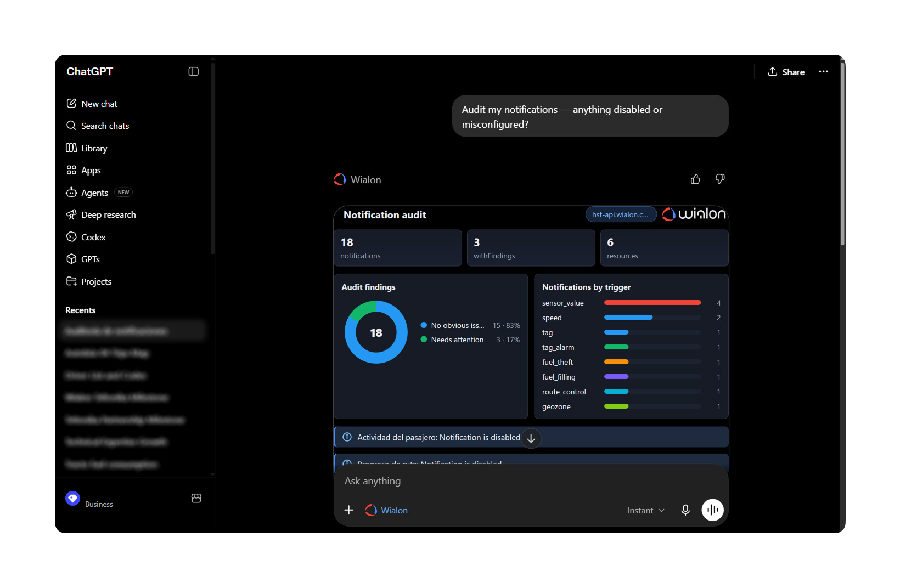This screenshot has width=900, height=588.
Task: Click the info icon of Actividad finding
Action: coord(347,437)
